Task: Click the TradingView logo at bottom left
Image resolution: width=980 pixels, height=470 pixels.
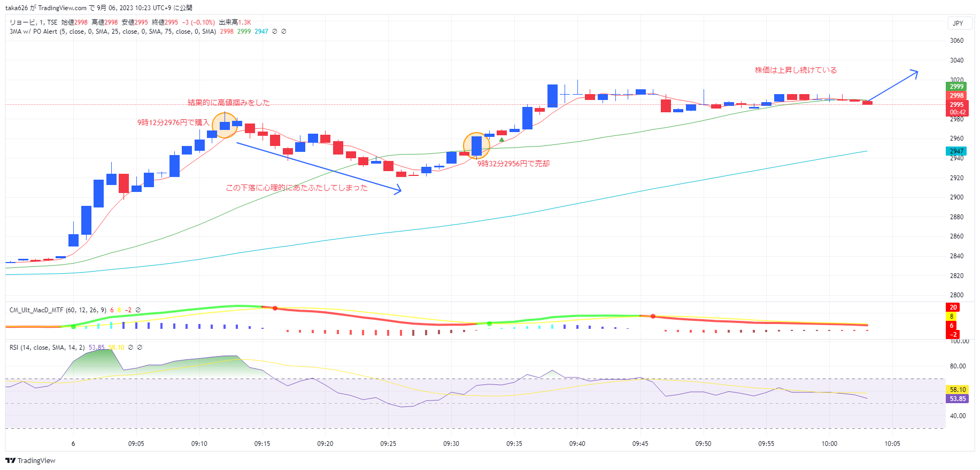Action: (30, 460)
